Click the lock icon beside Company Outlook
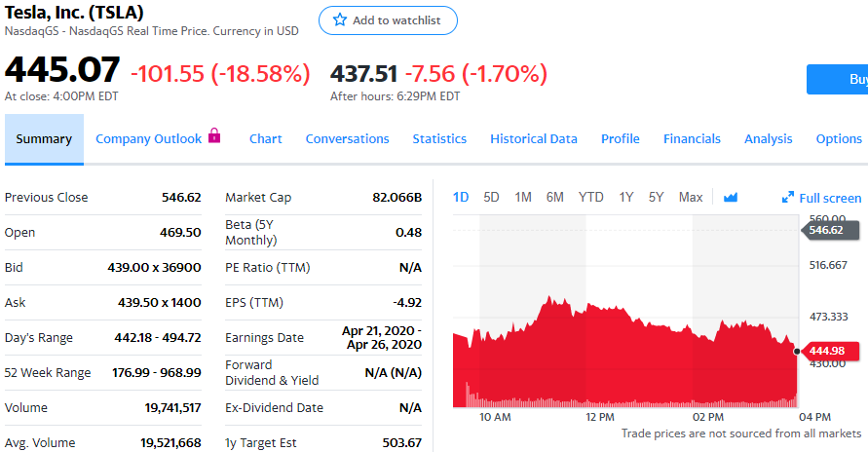Image resolution: width=868 pixels, height=452 pixels. point(214,135)
